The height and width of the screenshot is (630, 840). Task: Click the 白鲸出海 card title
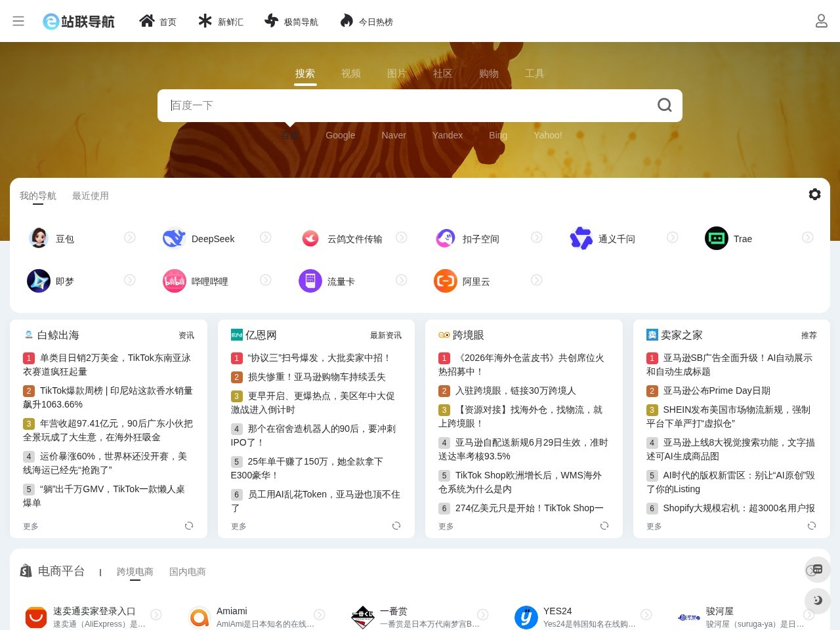[58, 335]
